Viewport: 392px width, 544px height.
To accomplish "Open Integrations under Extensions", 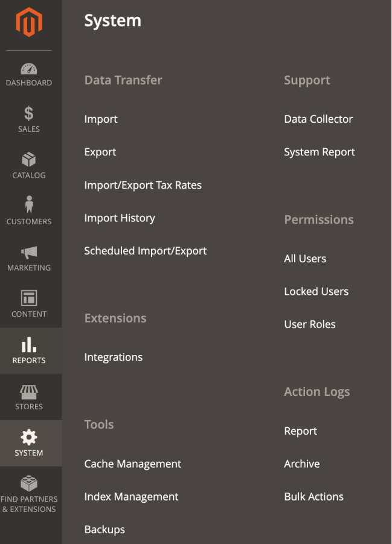I will point(113,357).
